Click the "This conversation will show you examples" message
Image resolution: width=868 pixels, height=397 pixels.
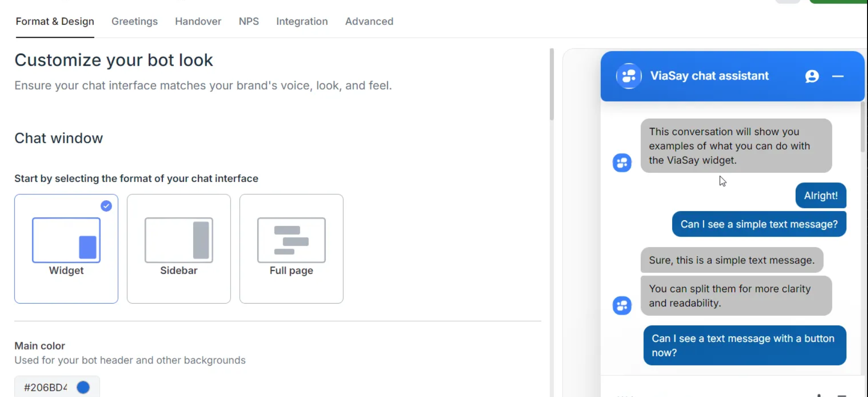[736, 146]
